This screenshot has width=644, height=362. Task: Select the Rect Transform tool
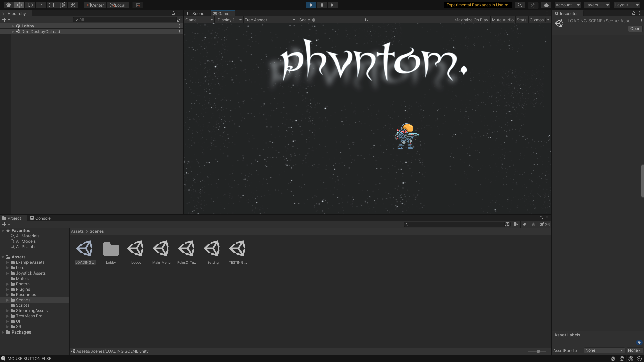pyautogui.click(x=52, y=5)
